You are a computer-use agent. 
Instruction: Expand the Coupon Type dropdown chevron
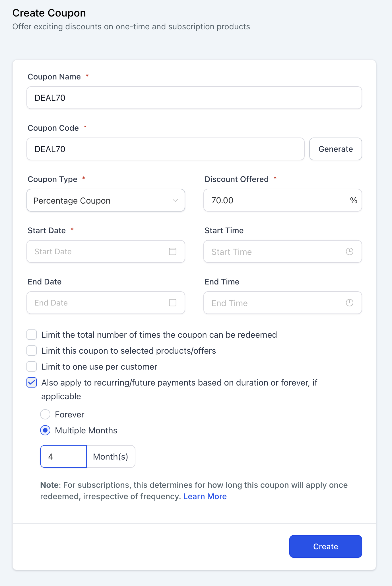pos(175,200)
